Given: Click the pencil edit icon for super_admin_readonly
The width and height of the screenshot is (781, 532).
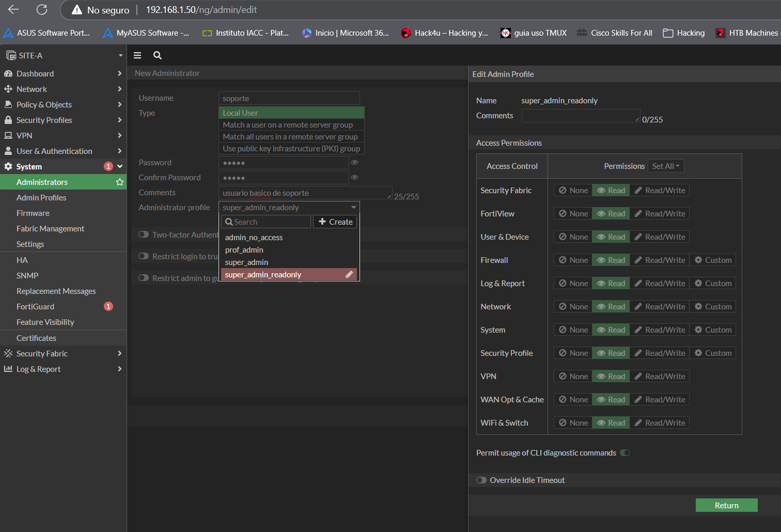Looking at the screenshot, I should click(349, 275).
